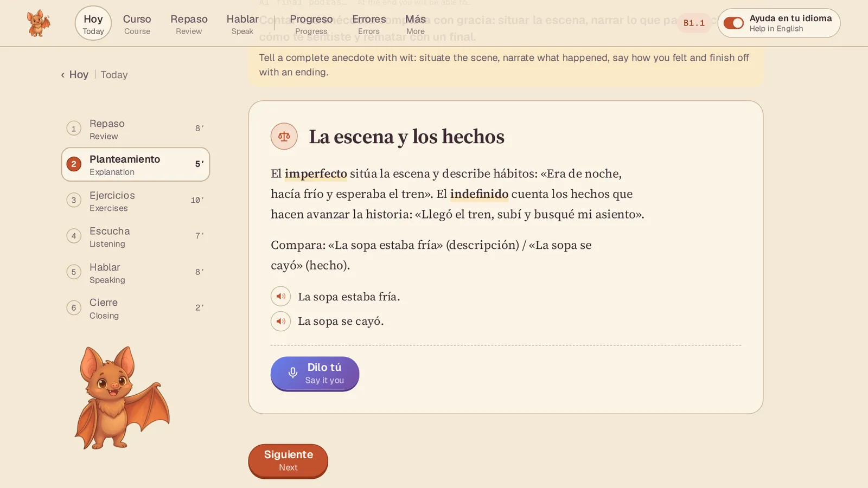Select step 1 number circle for Repaso

click(74, 129)
